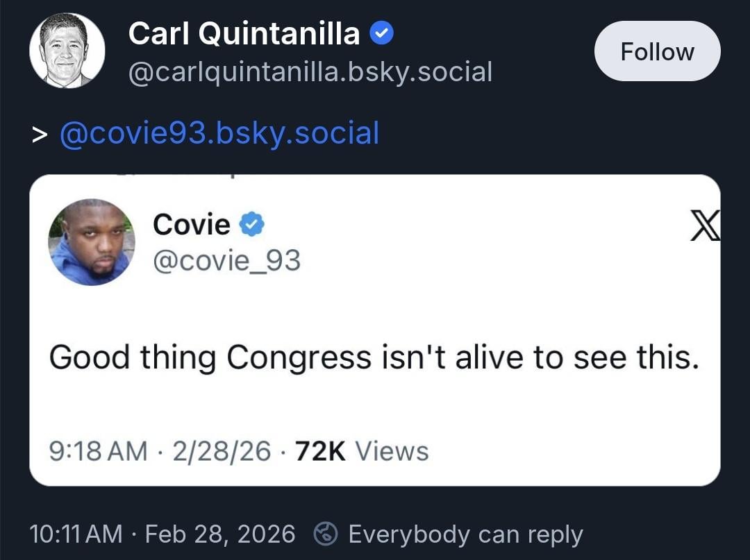Screen dimensions: 750x560
Task: Click the '>' symbol before the mention
Action: [39, 135]
